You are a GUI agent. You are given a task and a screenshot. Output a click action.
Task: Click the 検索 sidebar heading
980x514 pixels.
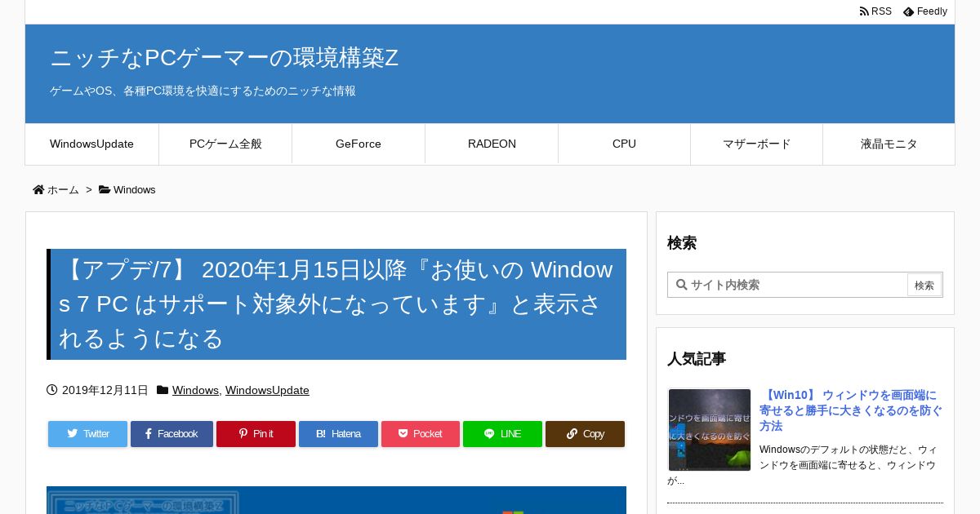[x=682, y=243]
